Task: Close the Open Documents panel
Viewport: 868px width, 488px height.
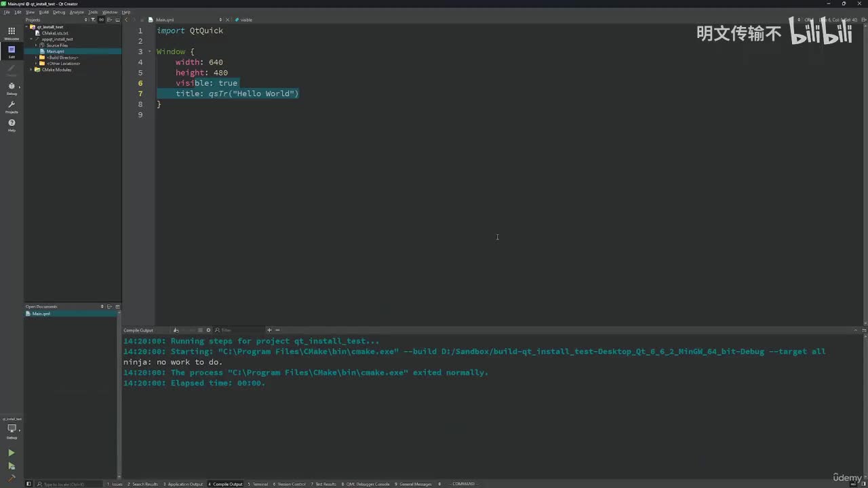Action: click(x=117, y=306)
